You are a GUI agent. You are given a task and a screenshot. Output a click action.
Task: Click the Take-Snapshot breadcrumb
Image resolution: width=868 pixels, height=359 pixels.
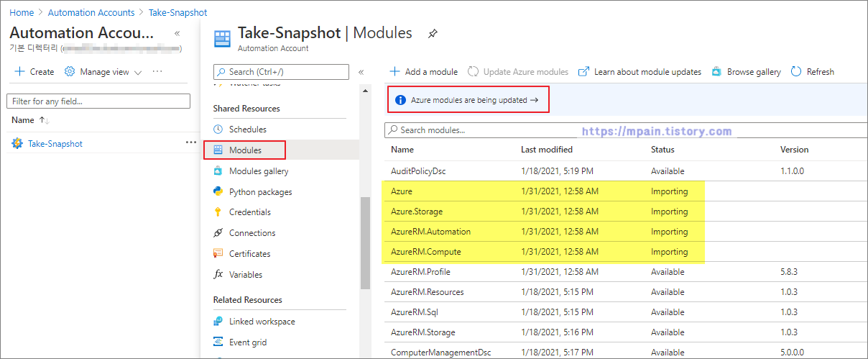tap(178, 12)
